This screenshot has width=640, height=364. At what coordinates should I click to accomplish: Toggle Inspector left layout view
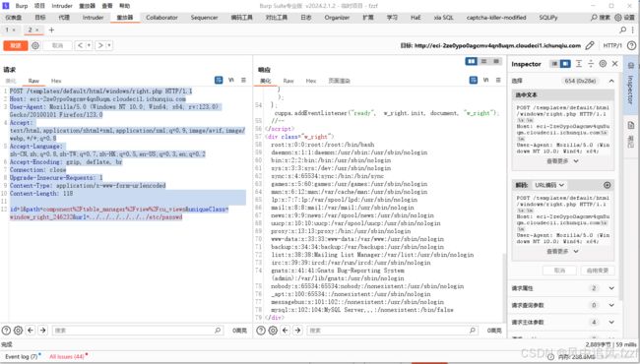(554, 64)
